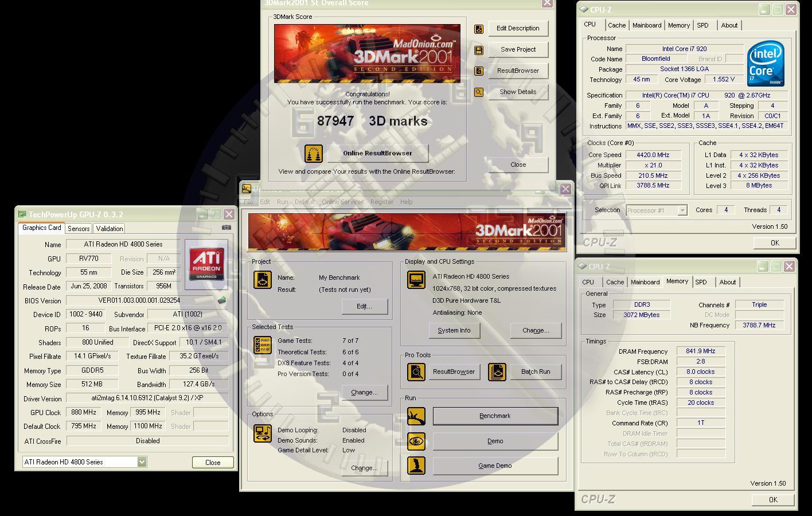Click the Intel Core i7 logo in CPU-Z

coord(766,63)
